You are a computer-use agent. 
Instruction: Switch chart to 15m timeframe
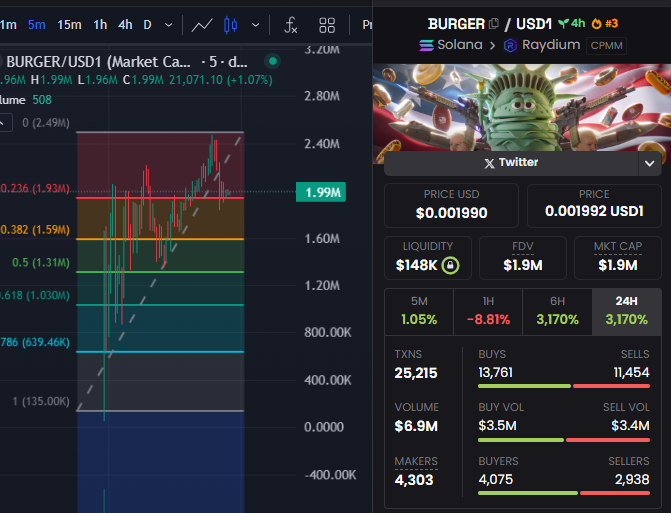(x=69, y=25)
